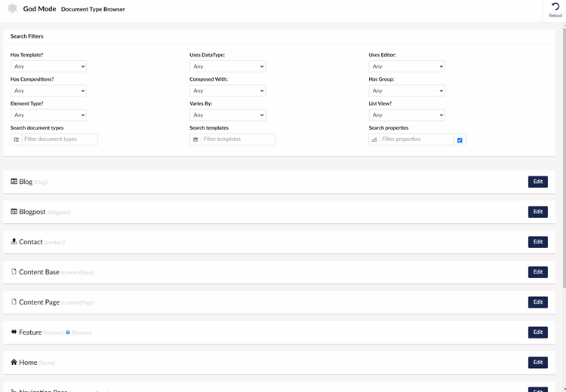Click the Document Type Browser heading

93,9
